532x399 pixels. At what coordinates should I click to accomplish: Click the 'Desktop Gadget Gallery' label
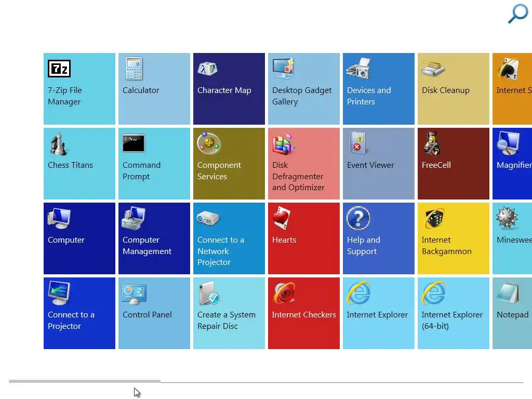pos(302,96)
